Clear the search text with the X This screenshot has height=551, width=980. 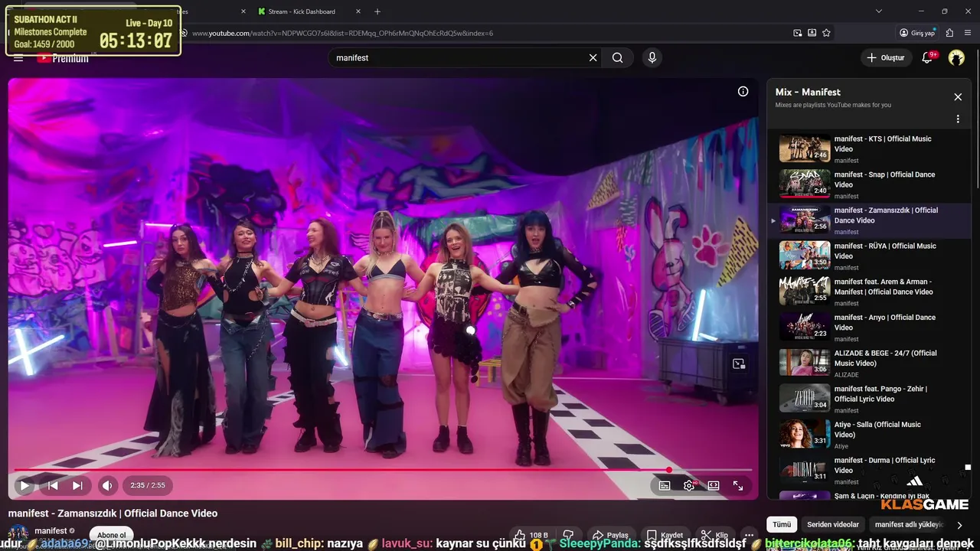point(593,57)
